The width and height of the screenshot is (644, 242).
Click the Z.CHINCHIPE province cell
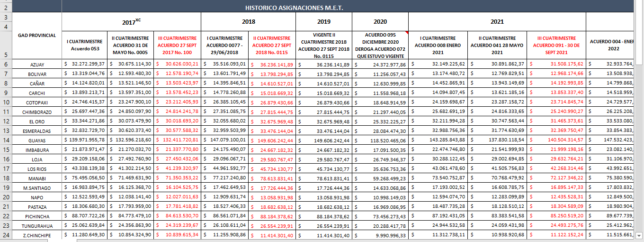[37, 235]
